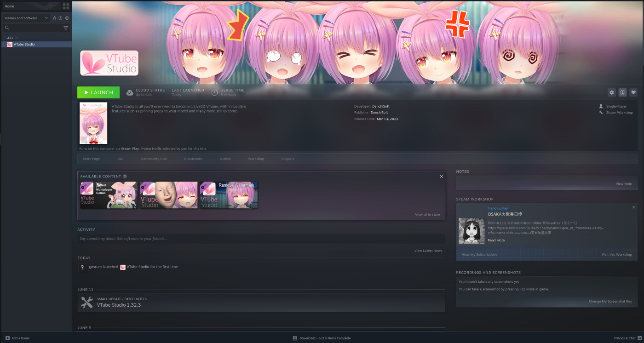This screenshot has width=644, height=343.
Task: Click New Note in Notes panel
Action: coord(624,184)
